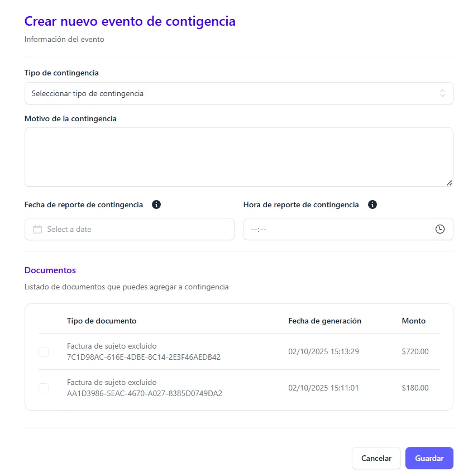
Task: Check the $720.00 invoice checkbox
Action: [44, 351]
